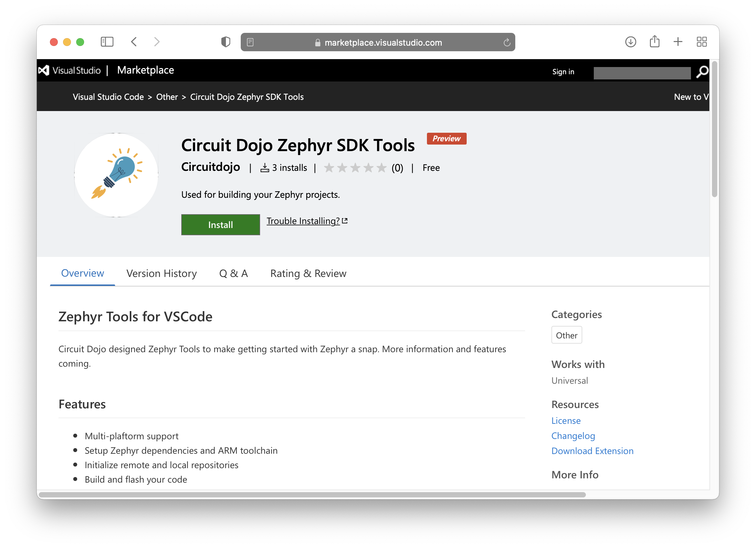The width and height of the screenshot is (756, 548).
Task: Open the share sheet icon
Action: tap(654, 41)
